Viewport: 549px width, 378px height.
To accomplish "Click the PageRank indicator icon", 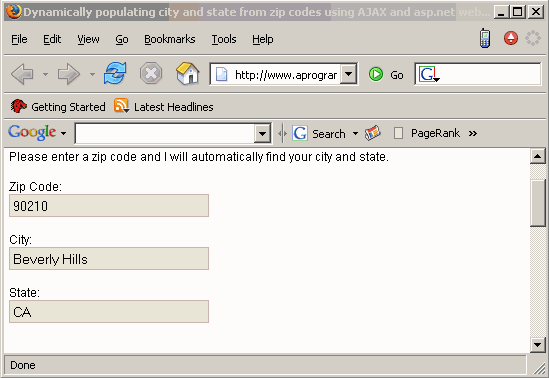I will point(398,133).
